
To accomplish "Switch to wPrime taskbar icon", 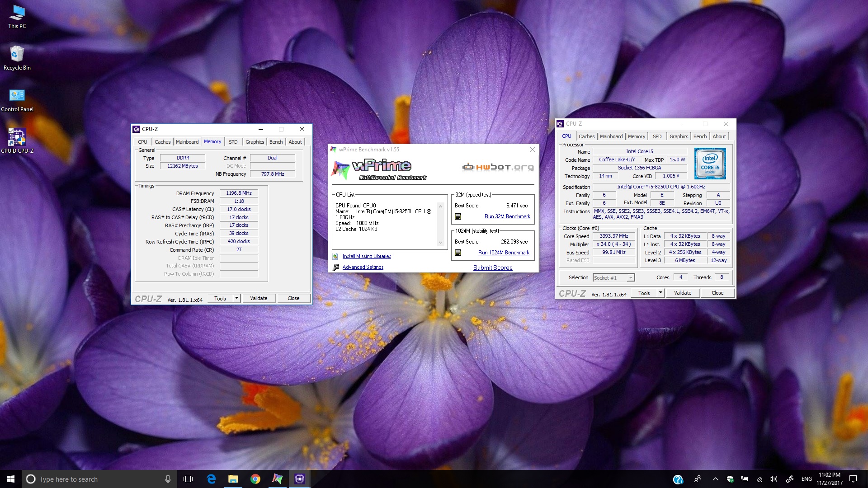I will tap(278, 479).
